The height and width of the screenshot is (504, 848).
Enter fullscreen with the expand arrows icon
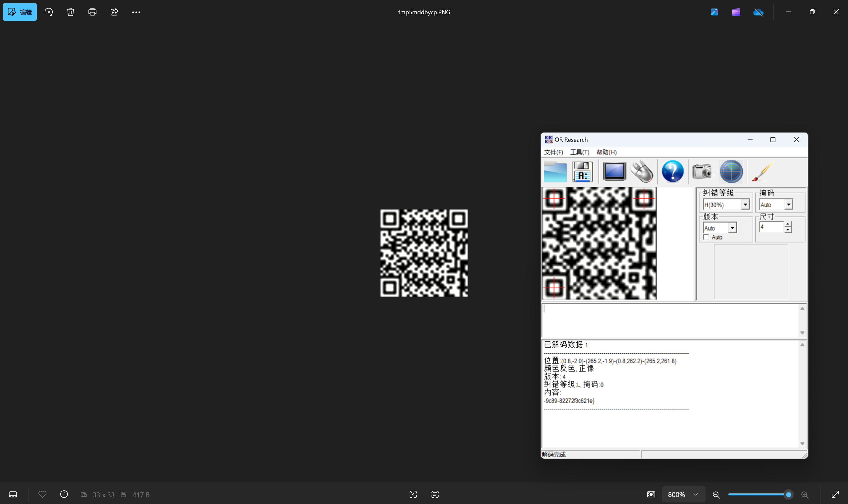point(835,494)
